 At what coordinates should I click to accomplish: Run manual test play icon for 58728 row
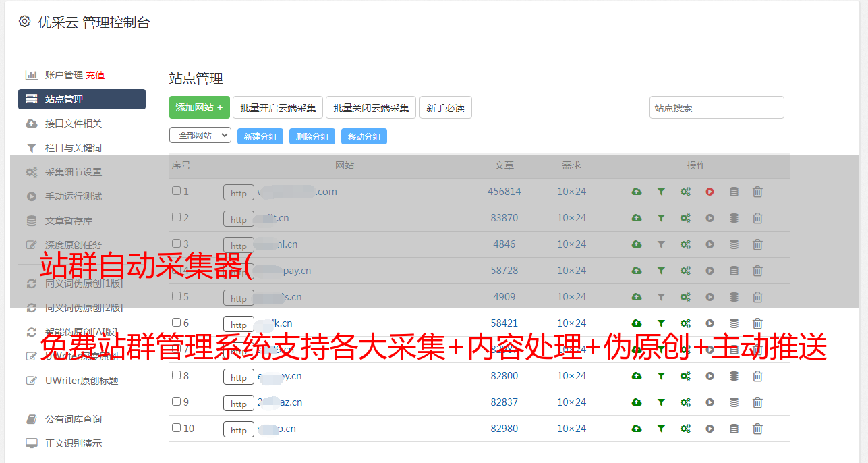710,271
